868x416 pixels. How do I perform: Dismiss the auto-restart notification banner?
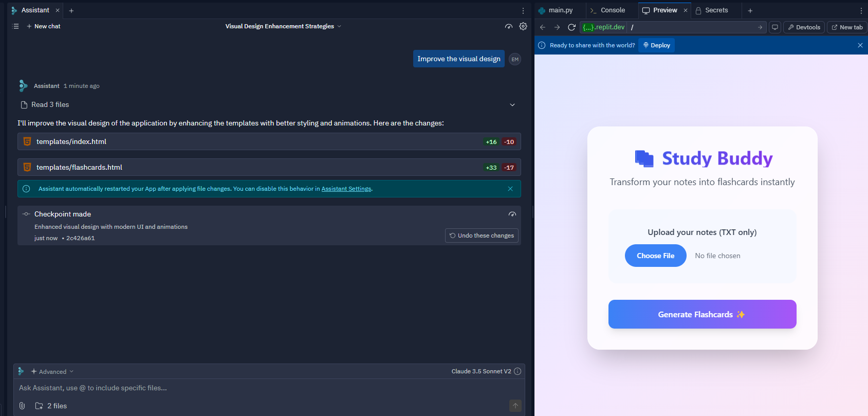pos(510,189)
